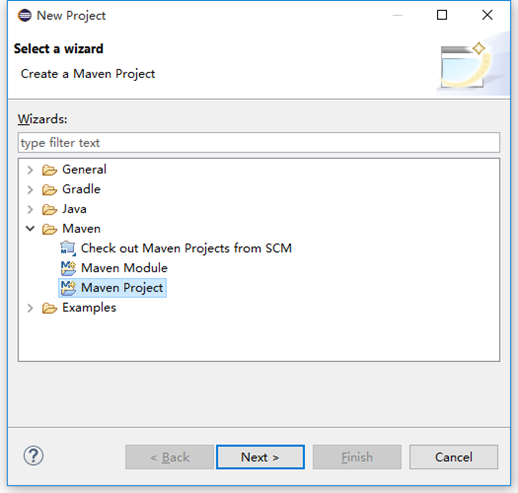The height and width of the screenshot is (493, 518).
Task: Maximize the New Project window
Action: click(x=442, y=15)
